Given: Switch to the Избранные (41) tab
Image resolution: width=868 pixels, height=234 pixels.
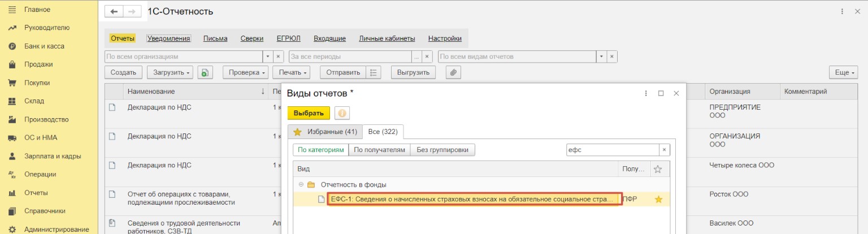Looking at the screenshot, I should [325, 132].
